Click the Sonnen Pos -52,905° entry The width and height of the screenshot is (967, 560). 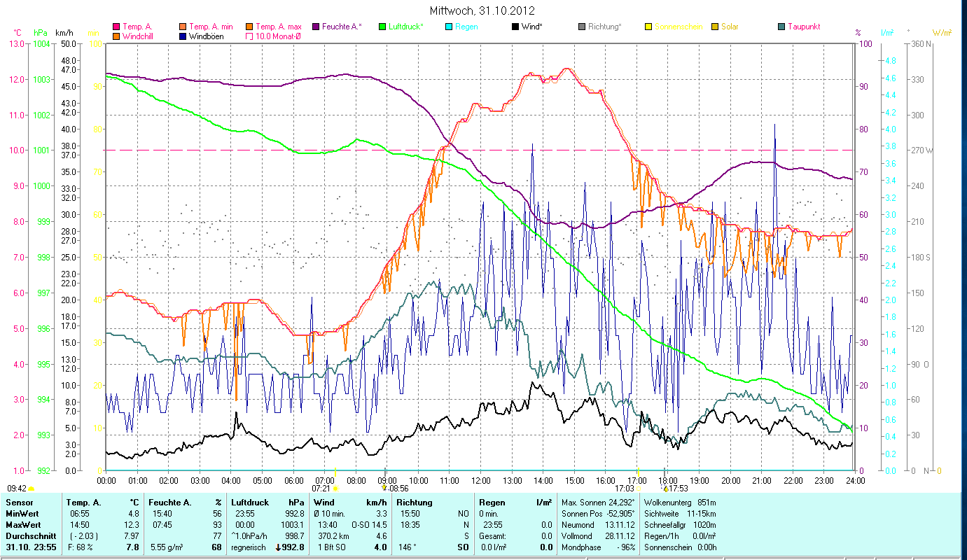(x=598, y=514)
